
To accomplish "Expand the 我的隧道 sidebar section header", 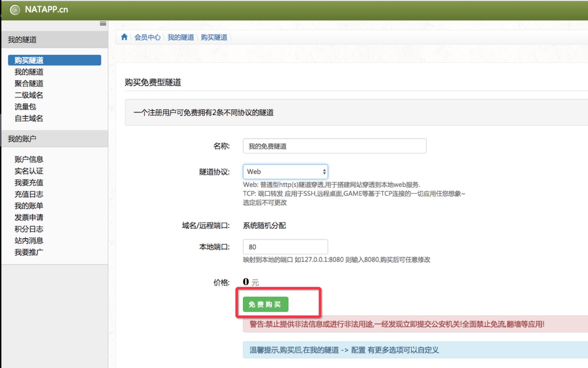I will (55, 40).
